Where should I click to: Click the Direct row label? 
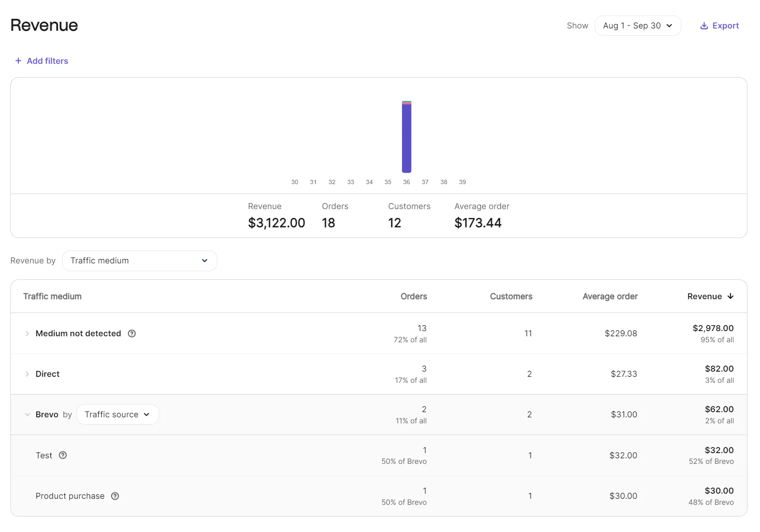tap(47, 374)
